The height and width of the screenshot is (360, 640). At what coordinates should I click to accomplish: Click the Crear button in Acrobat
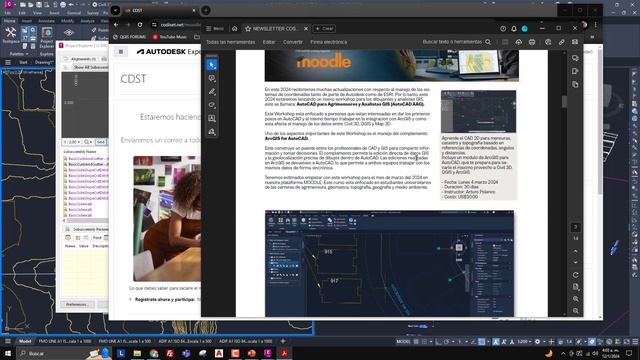coord(324,29)
